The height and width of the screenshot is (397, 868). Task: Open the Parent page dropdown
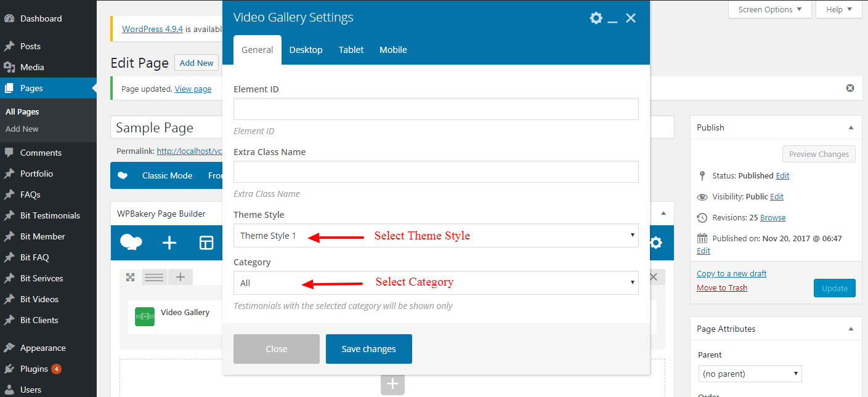coord(750,374)
